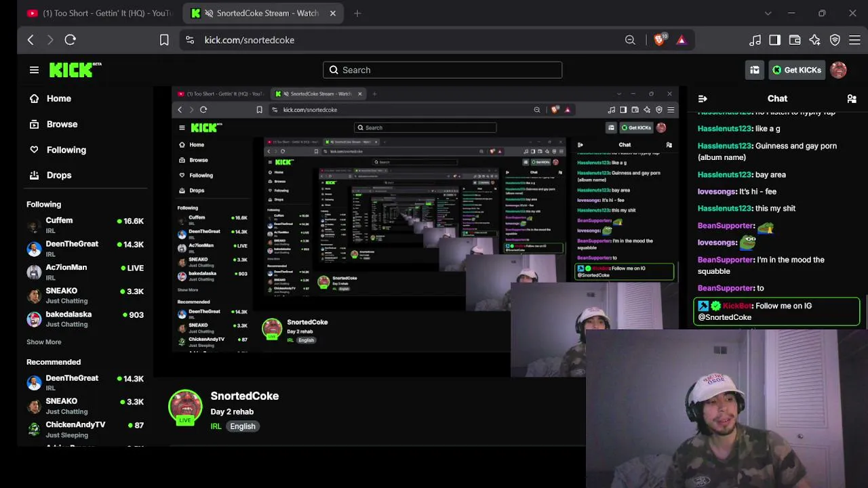Open ChickenAndyTV's channel

[85, 429]
